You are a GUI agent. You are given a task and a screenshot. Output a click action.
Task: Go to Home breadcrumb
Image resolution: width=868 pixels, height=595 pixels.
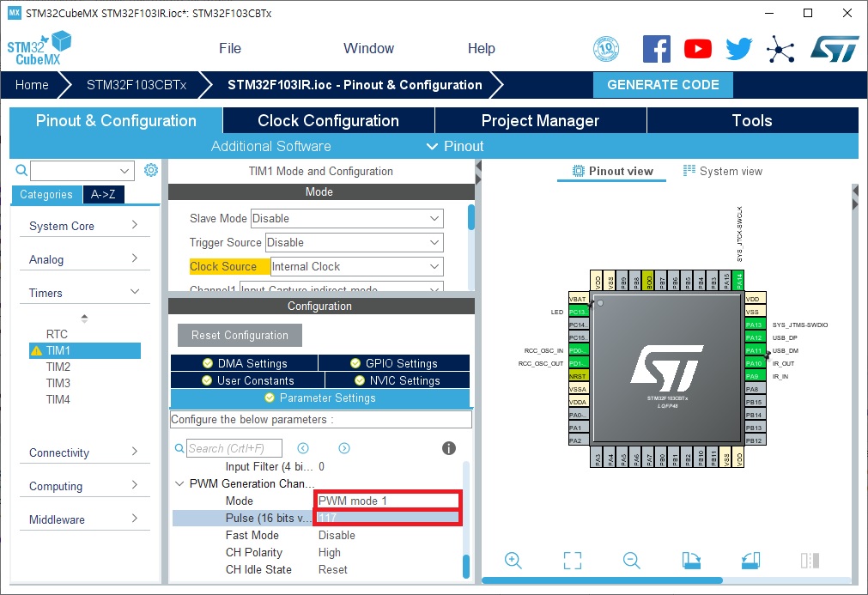(x=32, y=85)
